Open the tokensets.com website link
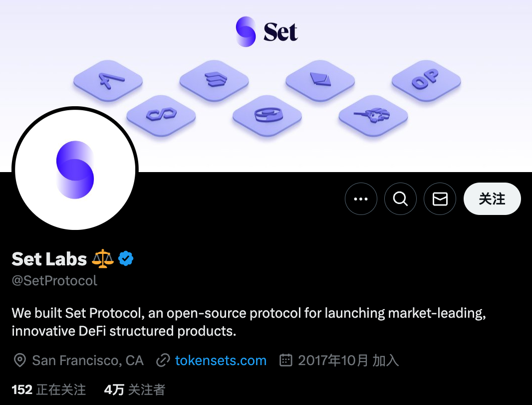532x405 pixels. [x=221, y=360]
